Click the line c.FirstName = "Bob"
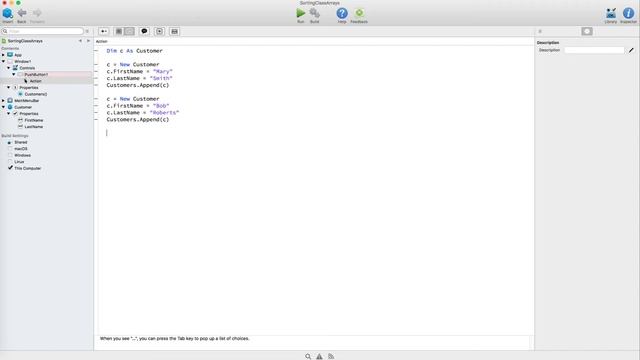 [138, 105]
